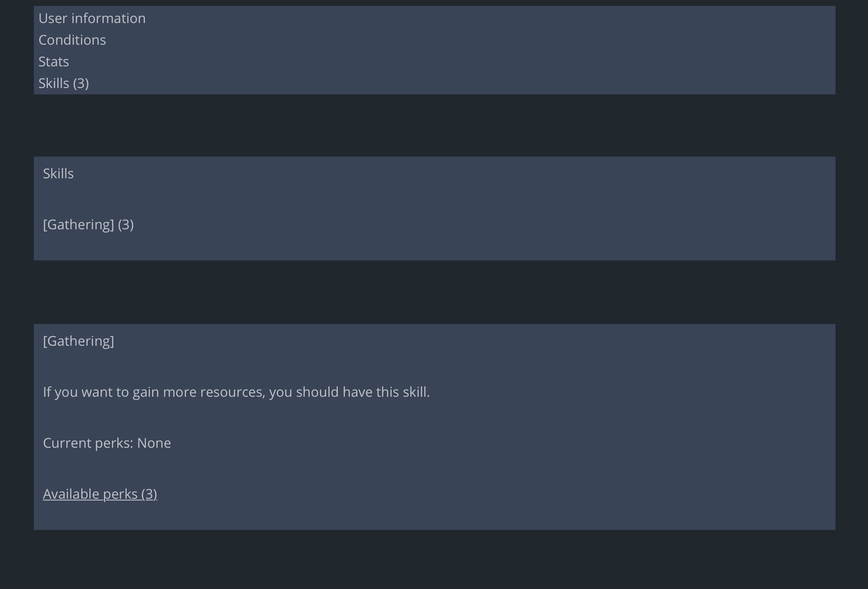Image resolution: width=868 pixels, height=589 pixels.
Task: Click the word None after Current perks
Action: pyautogui.click(x=154, y=443)
